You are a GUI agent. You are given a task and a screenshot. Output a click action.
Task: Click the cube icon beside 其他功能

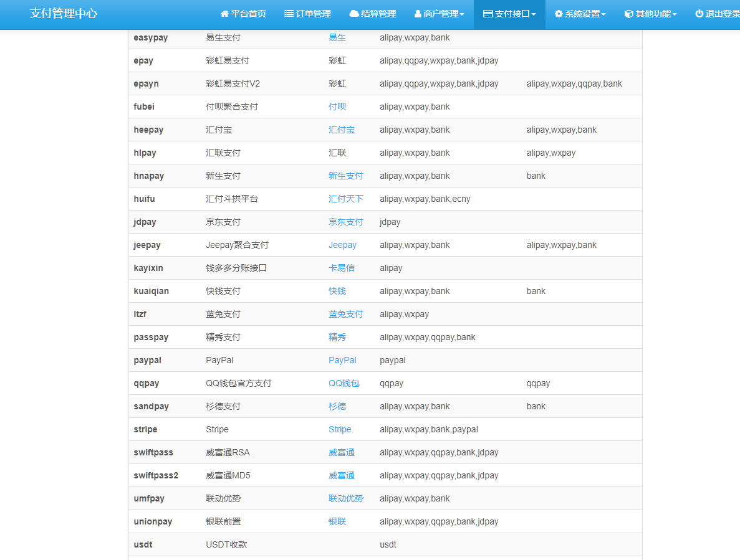(x=628, y=14)
